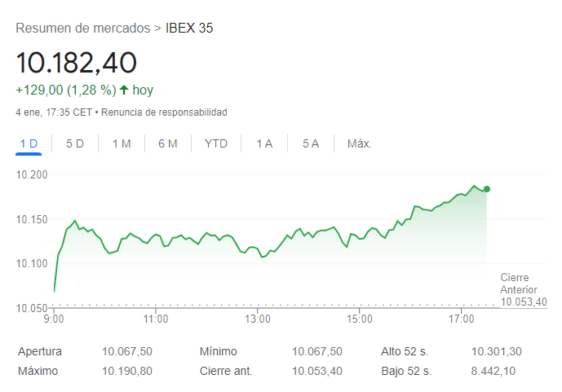The width and height of the screenshot is (562, 392).
Task: Click the IBEX 35 breadcrumb title
Action: point(189,29)
